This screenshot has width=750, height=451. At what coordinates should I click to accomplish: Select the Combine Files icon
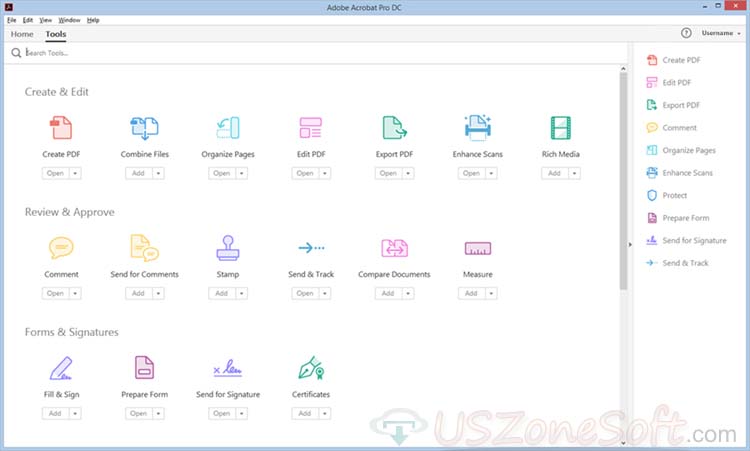tap(144, 128)
